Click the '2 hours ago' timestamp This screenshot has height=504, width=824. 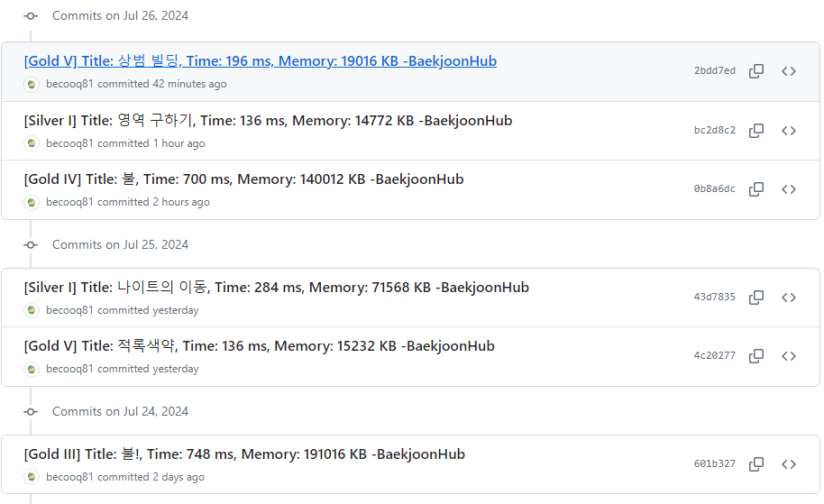(181, 202)
